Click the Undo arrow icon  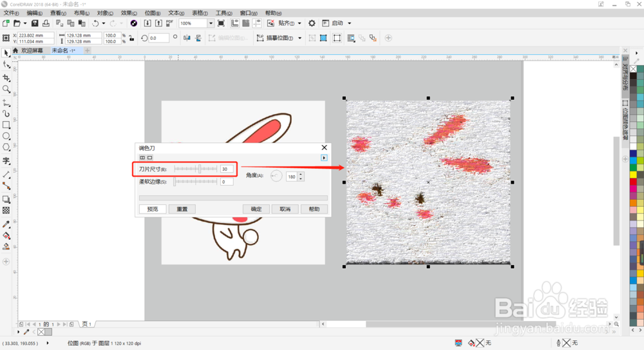pyautogui.click(x=95, y=23)
